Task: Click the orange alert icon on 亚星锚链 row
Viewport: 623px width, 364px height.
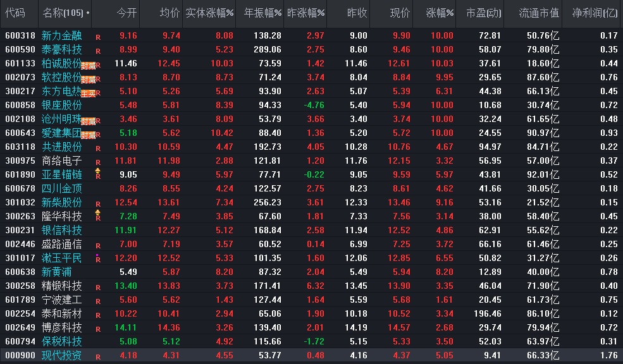Action: [x=98, y=171]
